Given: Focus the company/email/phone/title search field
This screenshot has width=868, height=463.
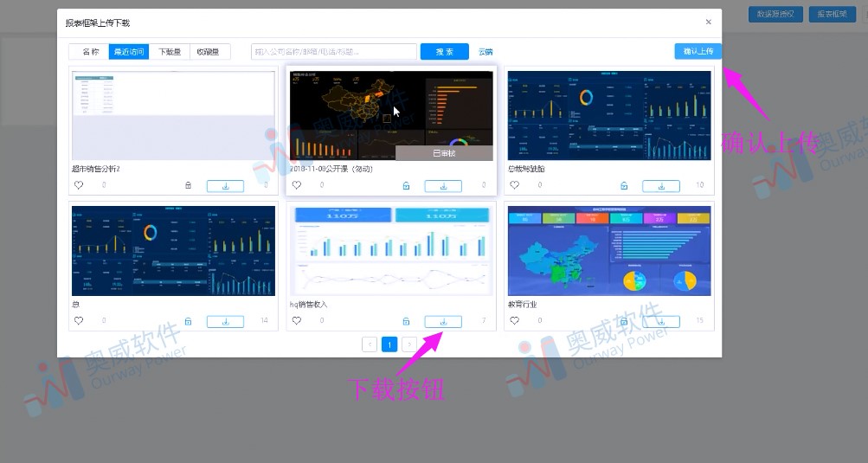Looking at the screenshot, I should (334, 52).
